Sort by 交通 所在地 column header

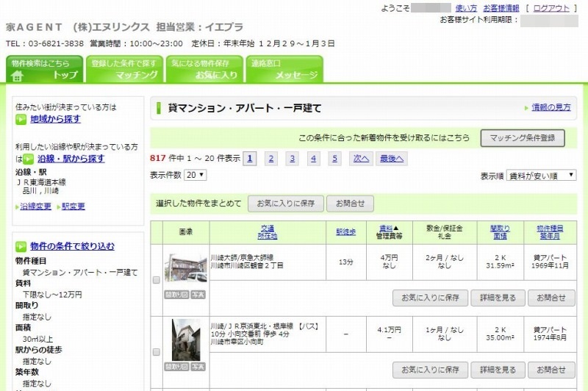click(x=268, y=232)
